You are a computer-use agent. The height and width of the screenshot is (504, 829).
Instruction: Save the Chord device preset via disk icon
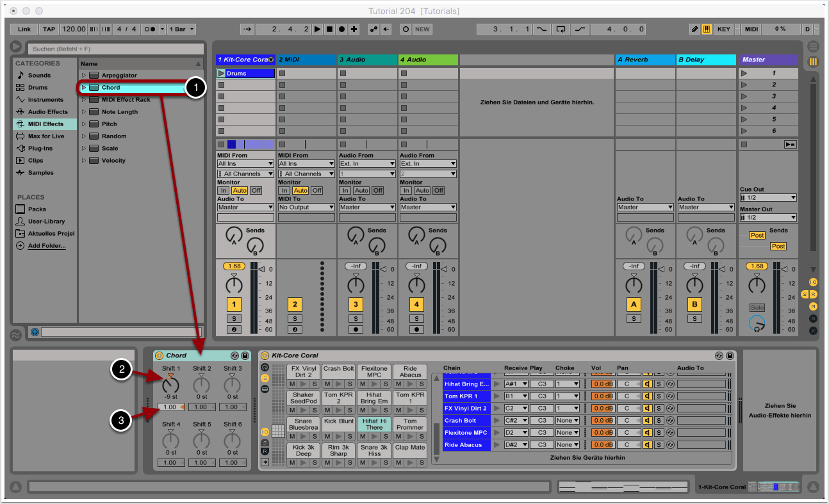245,355
